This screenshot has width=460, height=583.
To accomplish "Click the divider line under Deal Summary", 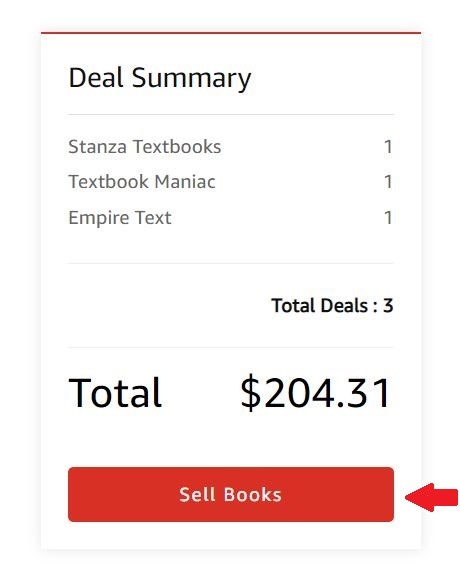I will (x=231, y=115).
